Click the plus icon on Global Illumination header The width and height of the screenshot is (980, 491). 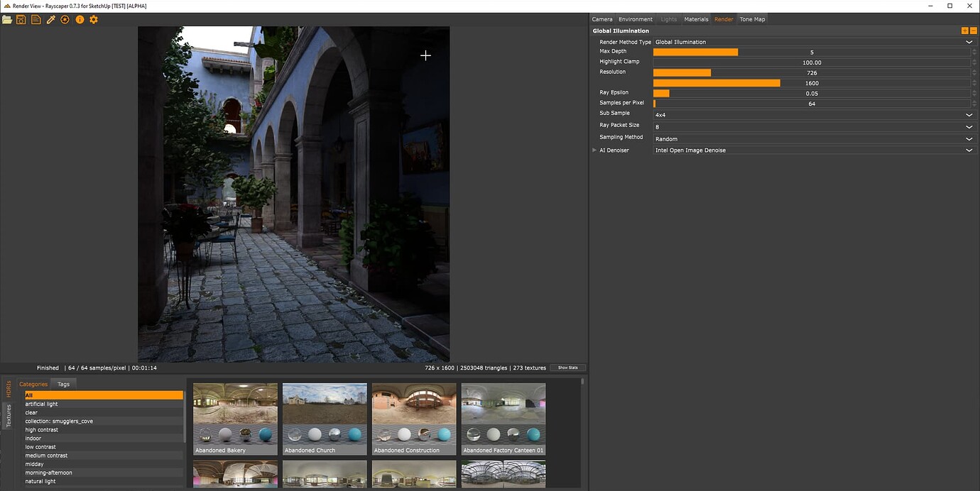point(964,31)
